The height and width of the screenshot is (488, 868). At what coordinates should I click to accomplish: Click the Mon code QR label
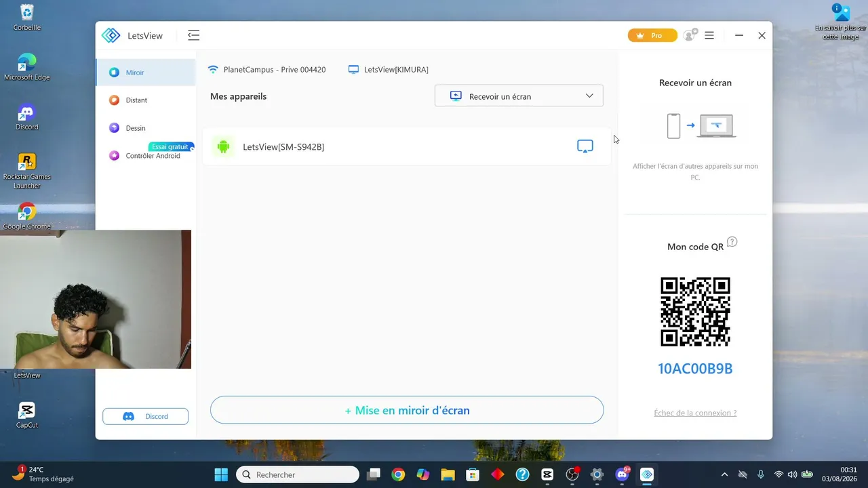[695, 247]
